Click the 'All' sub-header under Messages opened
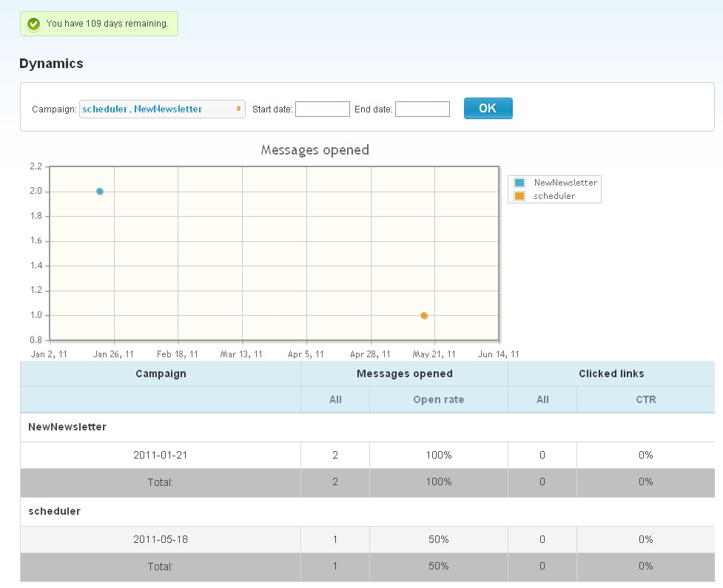The image size is (723, 588). click(335, 399)
